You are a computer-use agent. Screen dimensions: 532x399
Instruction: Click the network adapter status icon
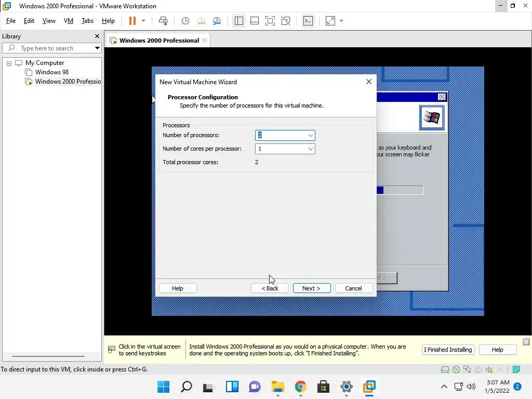pos(467,369)
